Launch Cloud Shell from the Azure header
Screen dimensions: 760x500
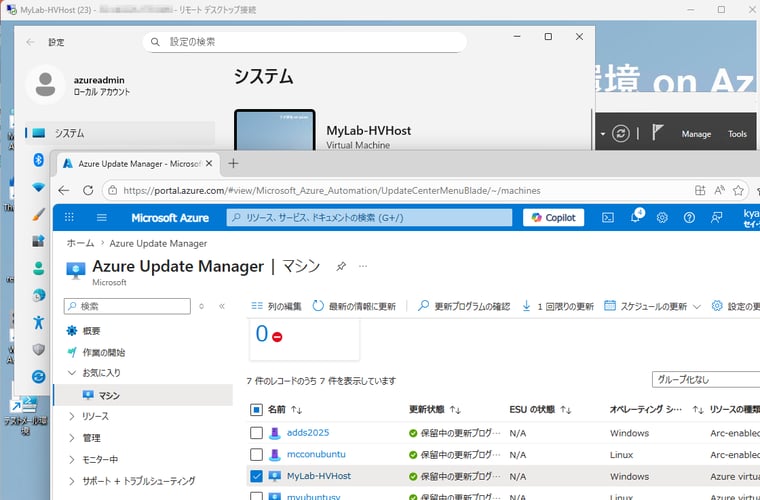607,218
